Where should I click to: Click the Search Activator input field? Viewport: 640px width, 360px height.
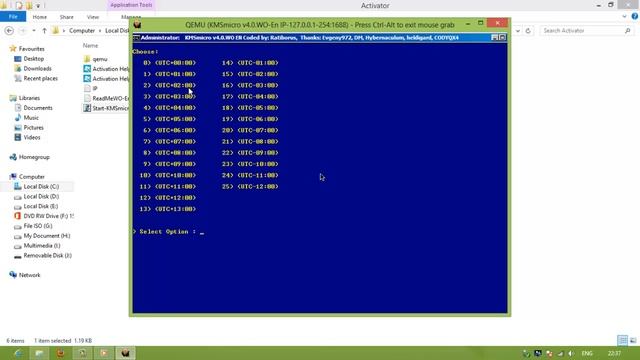[586, 31]
